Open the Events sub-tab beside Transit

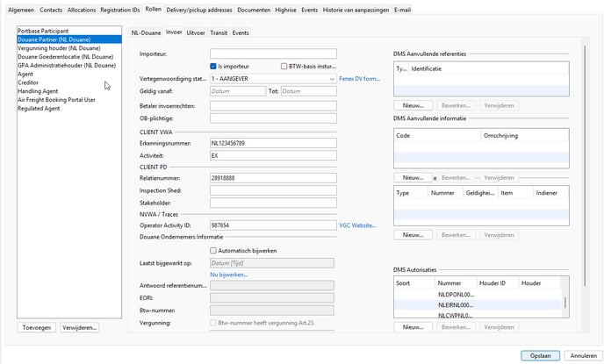(241, 33)
